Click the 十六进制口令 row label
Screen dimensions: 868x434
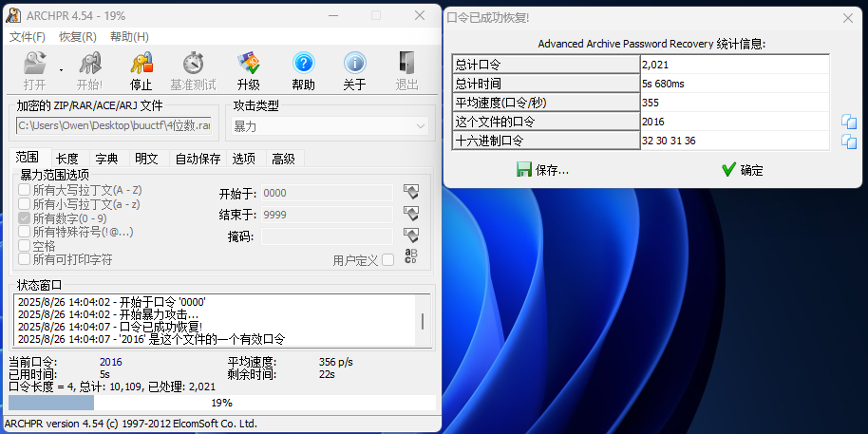point(546,141)
